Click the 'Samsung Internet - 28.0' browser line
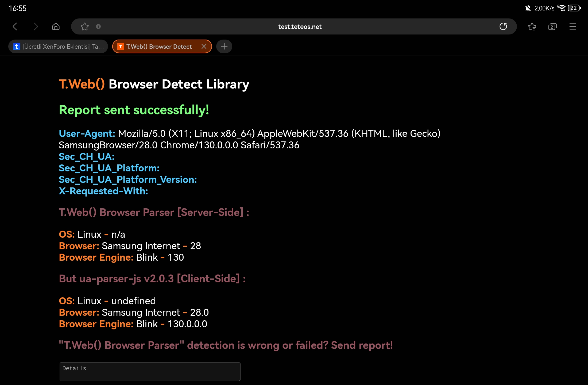The height and width of the screenshot is (385, 588). click(x=134, y=312)
